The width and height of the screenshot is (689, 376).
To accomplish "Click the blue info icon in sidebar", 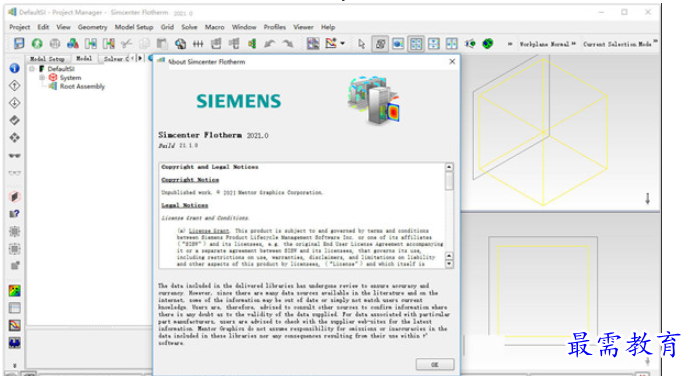I will point(15,68).
